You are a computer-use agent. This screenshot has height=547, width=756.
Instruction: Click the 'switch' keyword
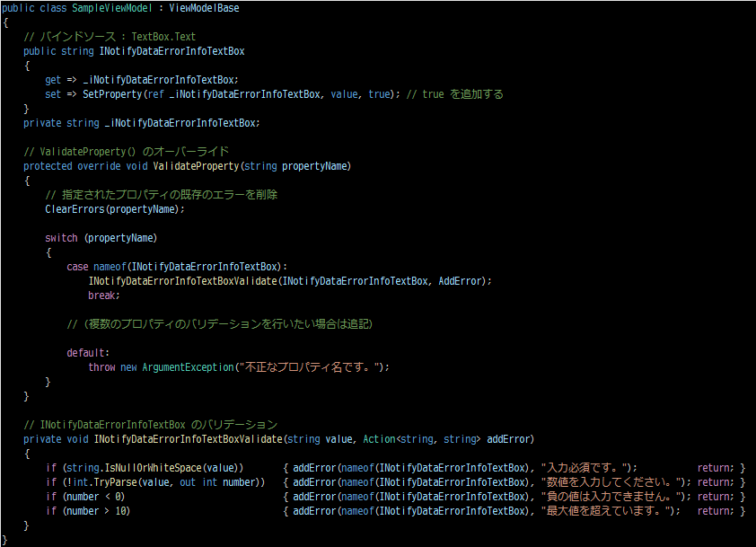[61, 238]
